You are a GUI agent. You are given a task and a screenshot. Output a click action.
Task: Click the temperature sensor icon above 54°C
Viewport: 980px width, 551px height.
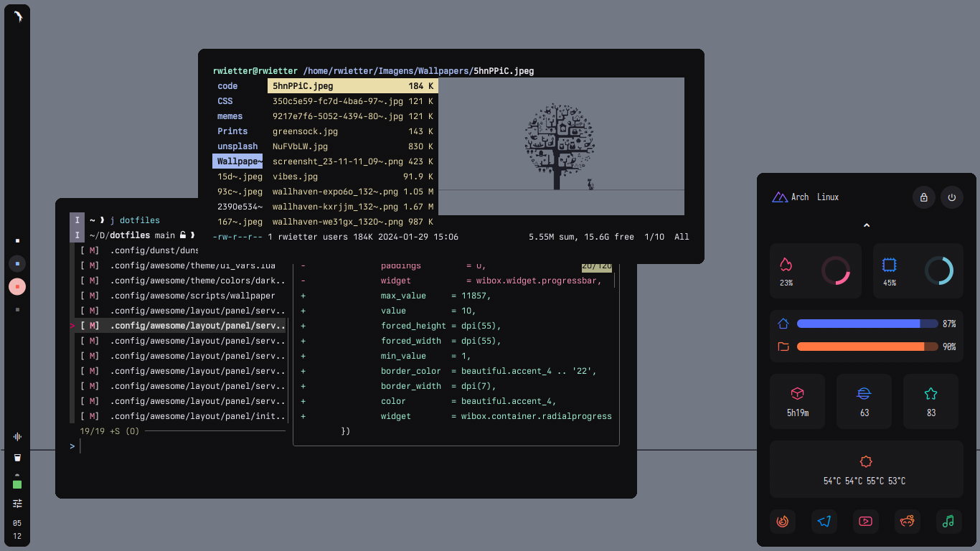pos(866,461)
